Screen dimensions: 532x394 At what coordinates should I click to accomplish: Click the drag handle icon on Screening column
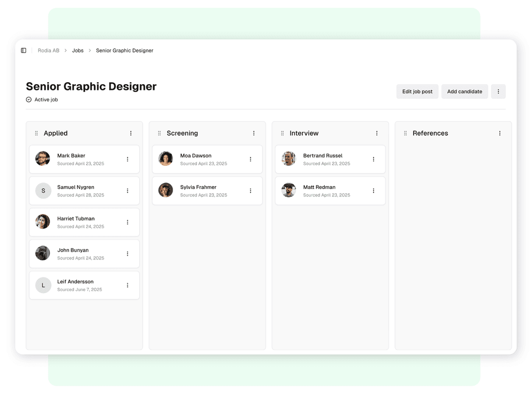point(159,133)
